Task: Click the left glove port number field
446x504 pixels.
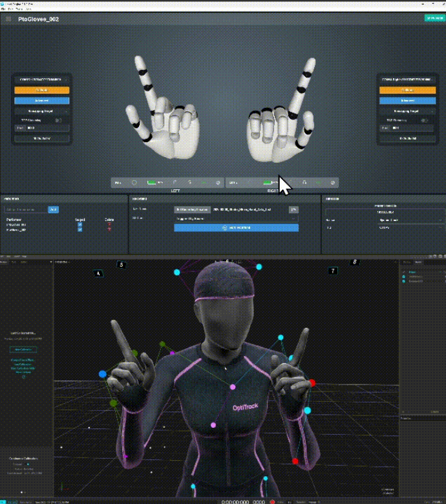Action: tap(48, 128)
